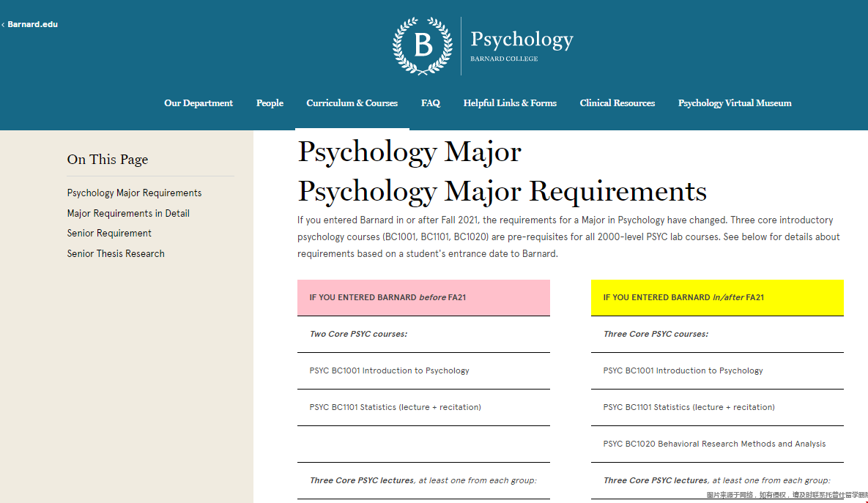Screen dimensions: 868x503
Task: Click the 'Three Core PSYC courses:' row
Action: tap(717, 334)
